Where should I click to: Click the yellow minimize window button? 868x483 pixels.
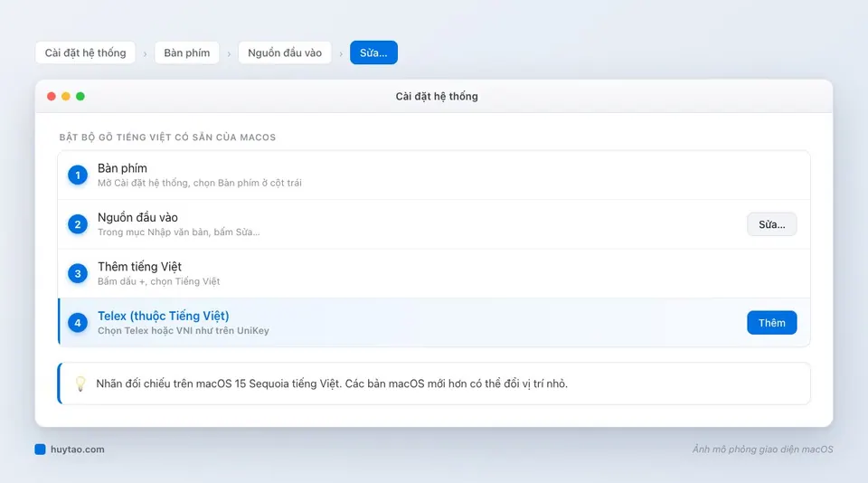(66, 97)
